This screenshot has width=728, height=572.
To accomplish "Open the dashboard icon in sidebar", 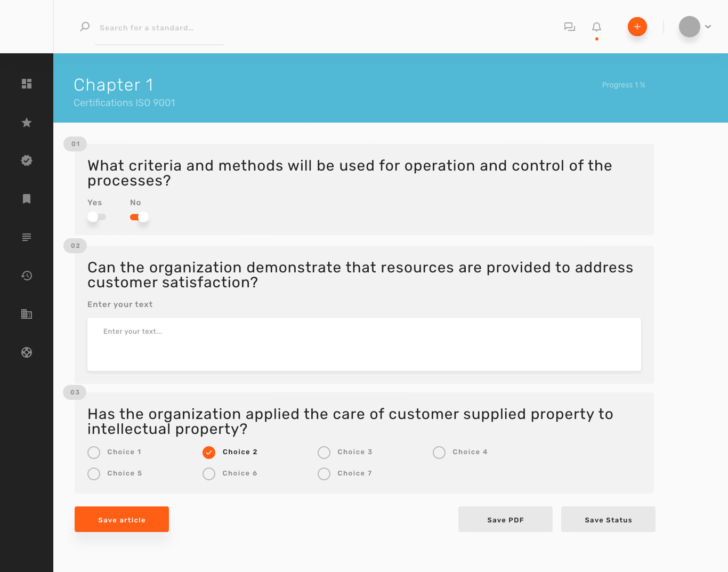I will [x=27, y=84].
